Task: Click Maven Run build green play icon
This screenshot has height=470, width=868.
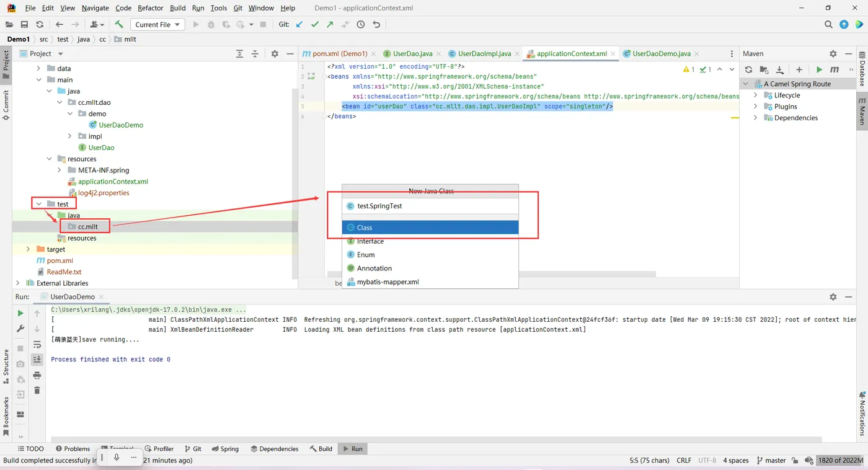Action: 819,69
